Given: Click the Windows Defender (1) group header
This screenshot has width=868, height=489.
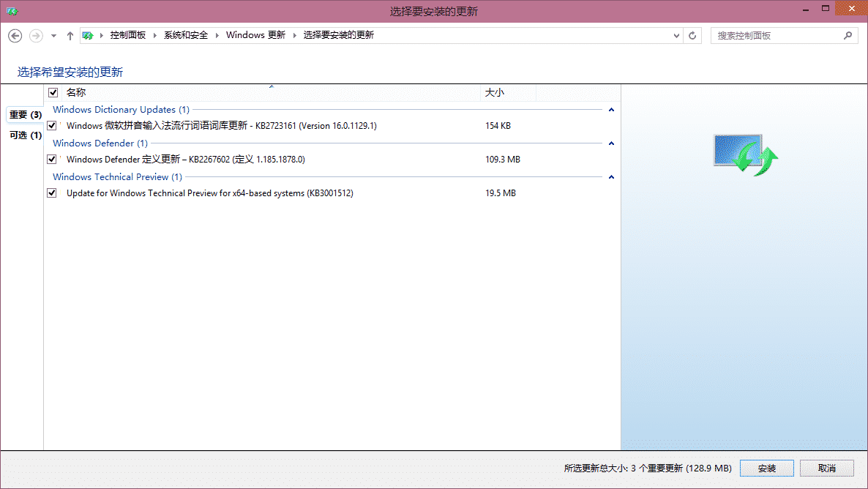Looking at the screenshot, I should (x=100, y=143).
